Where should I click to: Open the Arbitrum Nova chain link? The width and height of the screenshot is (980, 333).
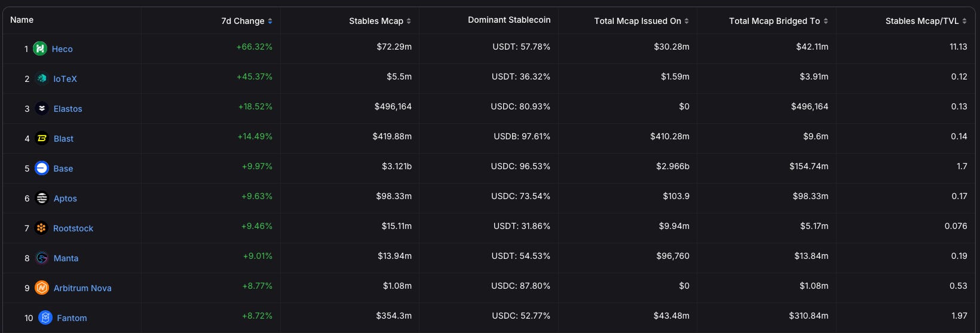pos(82,288)
